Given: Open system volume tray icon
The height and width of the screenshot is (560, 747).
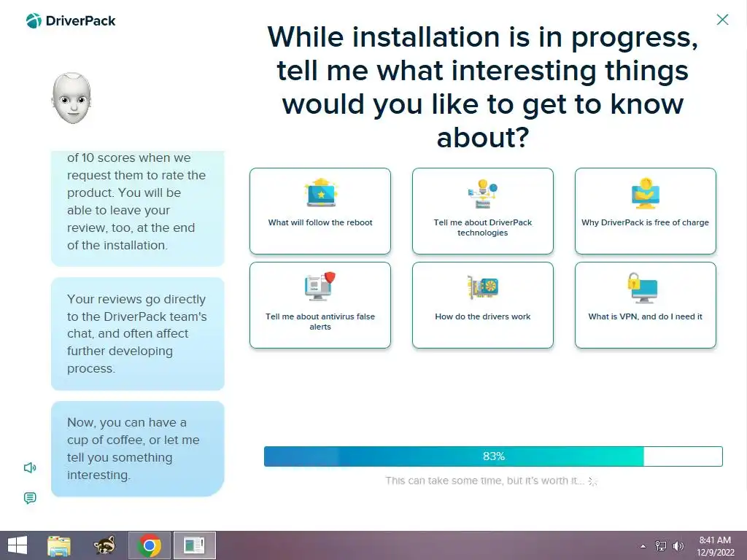Looking at the screenshot, I should pyautogui.click(x=678, y=546).
